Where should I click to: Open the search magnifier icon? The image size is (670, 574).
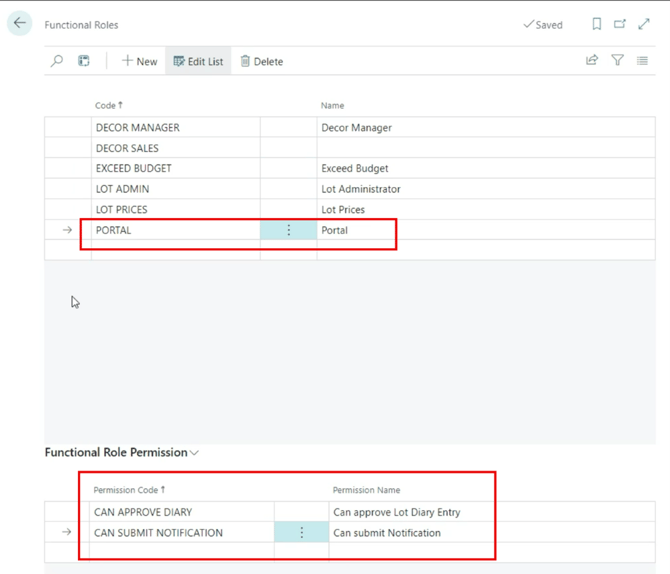[x=57, y=61]
